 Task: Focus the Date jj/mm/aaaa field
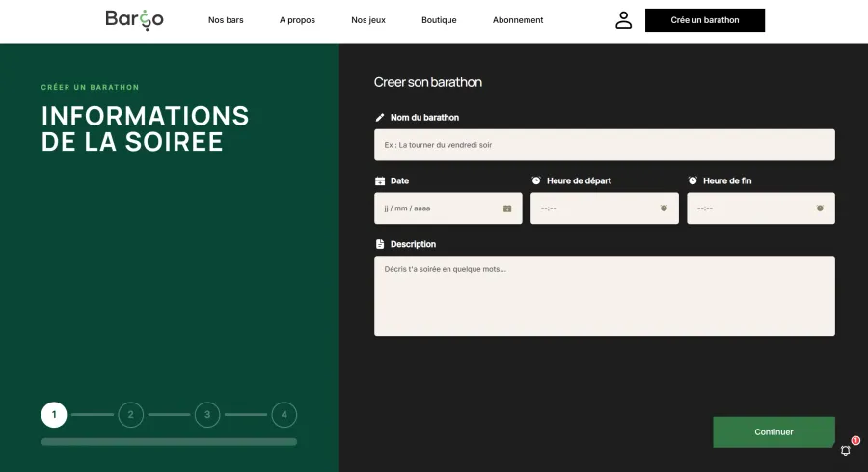(x=448, y=208)
